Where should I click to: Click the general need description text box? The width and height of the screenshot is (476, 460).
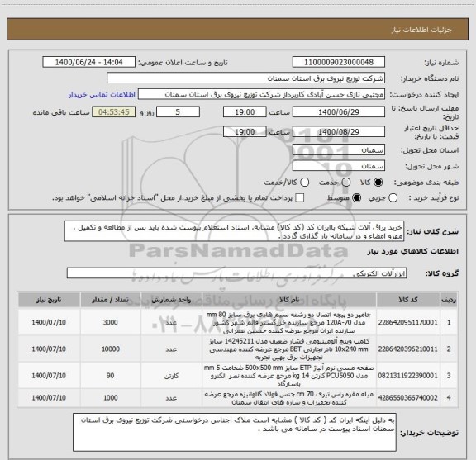coord(234,231)
